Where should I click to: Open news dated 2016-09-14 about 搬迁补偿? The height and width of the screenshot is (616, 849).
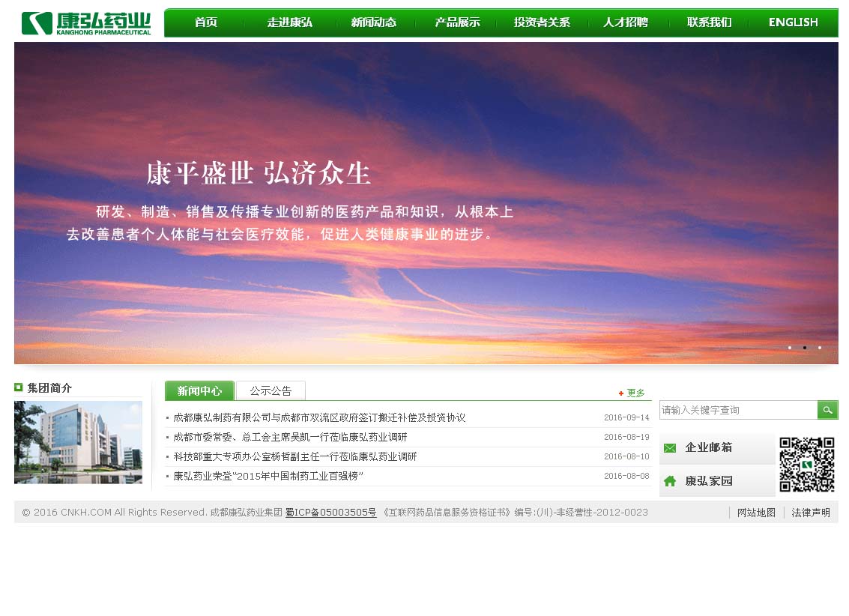[319, 417]
